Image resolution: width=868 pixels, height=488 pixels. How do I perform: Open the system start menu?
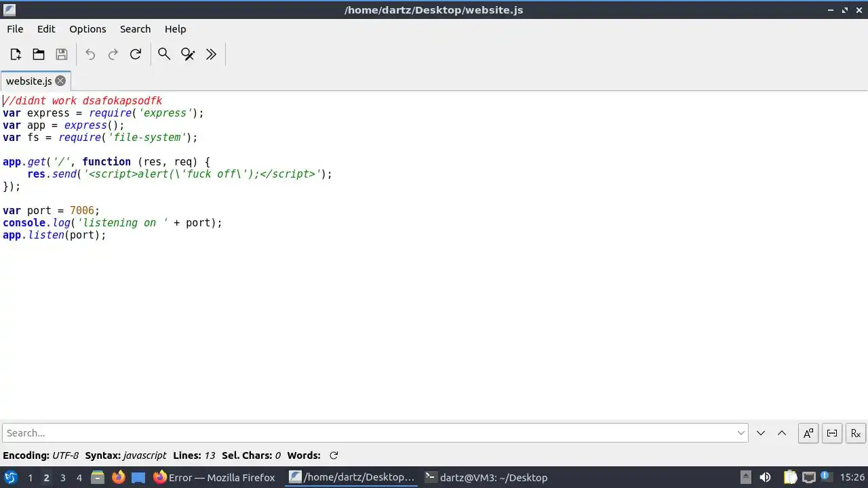(x=11, y=477)
